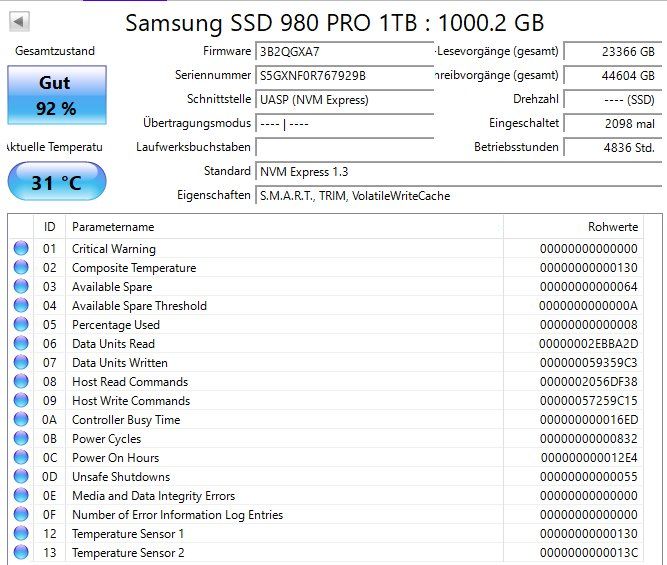Click status orb of Data Units Written row
This screenshot has height=565, width=667.
tap(21, 362)
